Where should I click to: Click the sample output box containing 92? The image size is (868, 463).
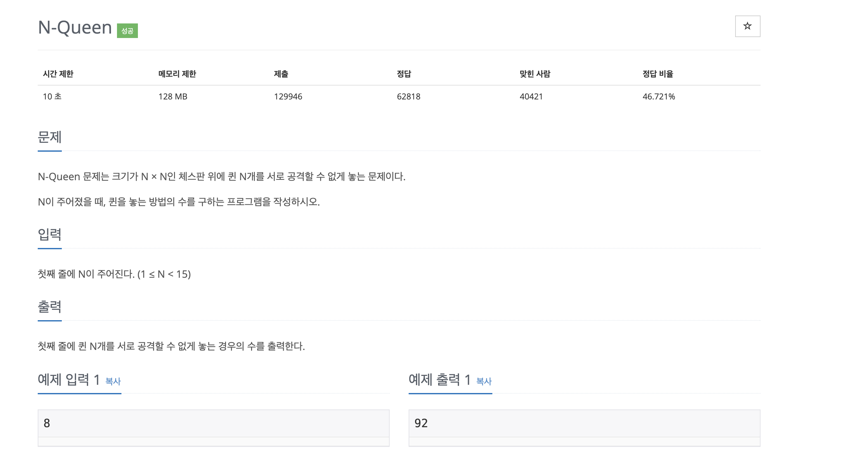(x=584, y=423)
